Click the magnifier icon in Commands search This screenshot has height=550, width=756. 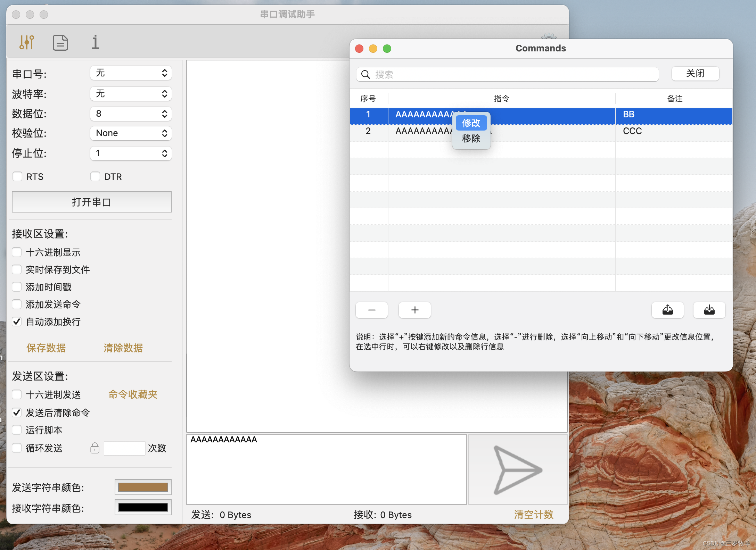(365, 74)
